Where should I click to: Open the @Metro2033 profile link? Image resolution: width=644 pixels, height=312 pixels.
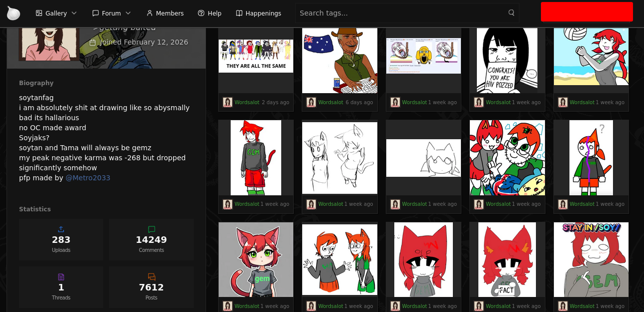tap(88, 178)
